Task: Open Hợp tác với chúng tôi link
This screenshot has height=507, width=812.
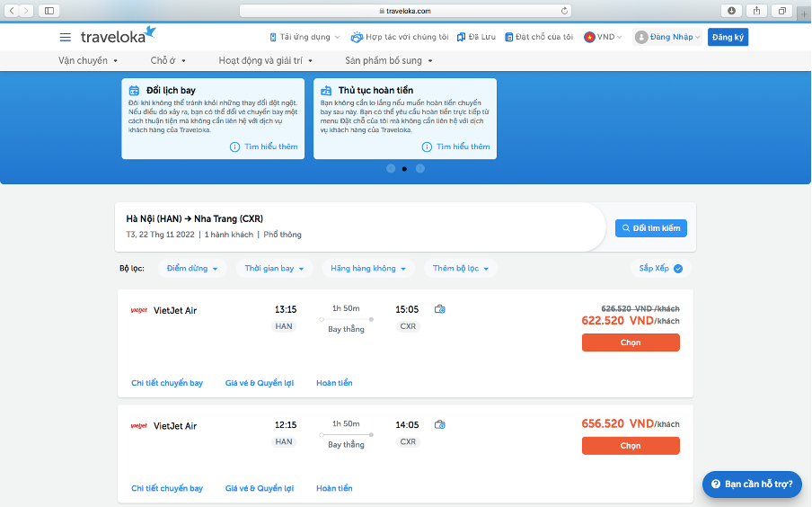Action: (400, 38)
